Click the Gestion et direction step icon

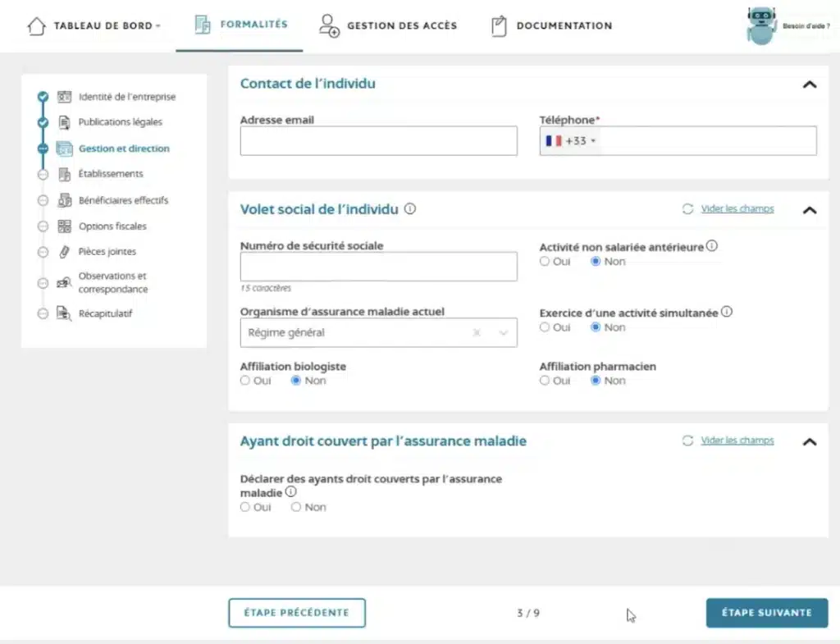coord(66,148)
